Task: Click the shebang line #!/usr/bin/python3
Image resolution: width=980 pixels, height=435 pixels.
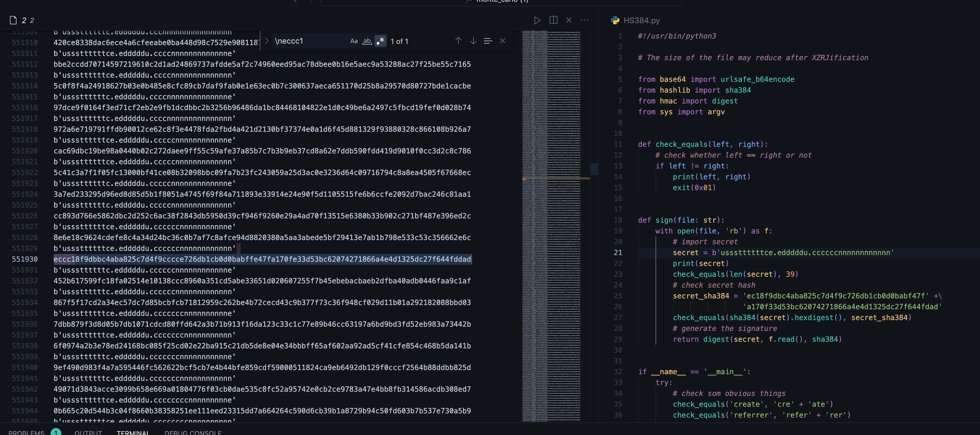Action: click(677, 36)
